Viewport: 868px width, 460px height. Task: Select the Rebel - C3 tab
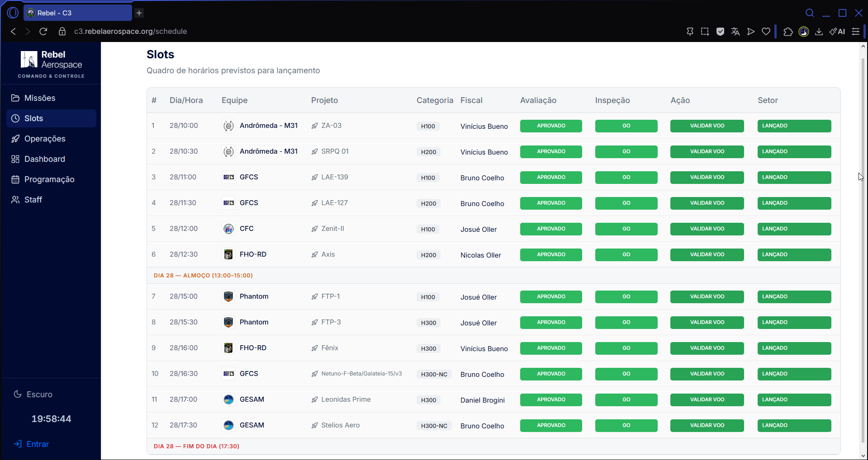pos(77,13)
